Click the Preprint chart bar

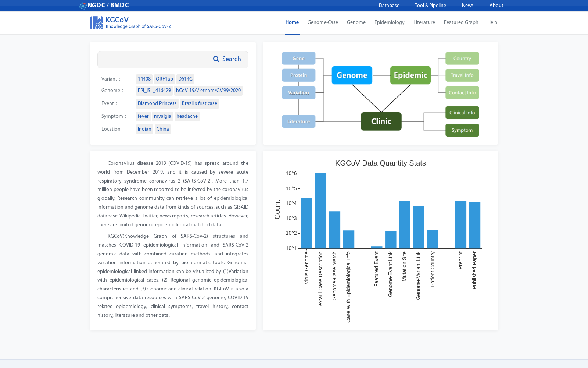point(461,225)
